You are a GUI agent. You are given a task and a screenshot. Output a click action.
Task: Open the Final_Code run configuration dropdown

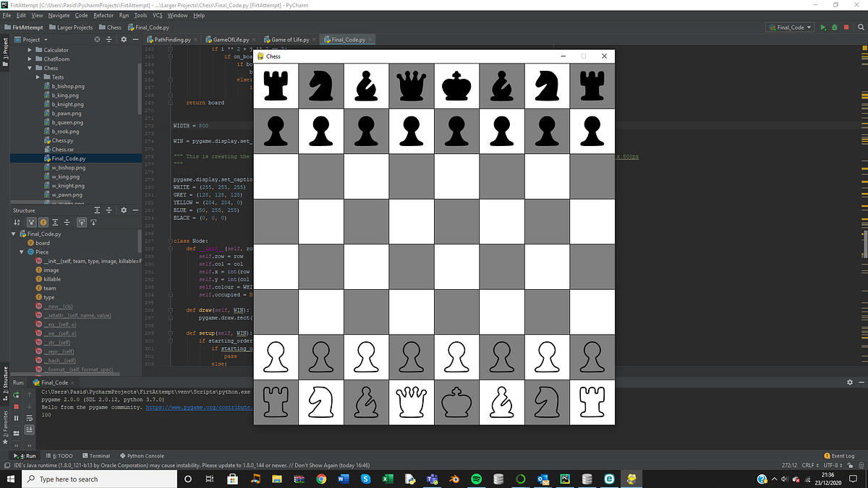[x=790, y=26]
